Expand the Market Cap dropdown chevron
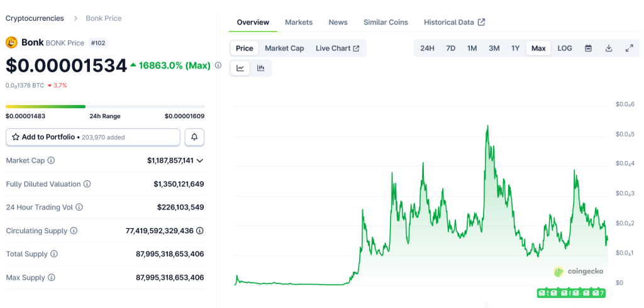Viewport: 644px width, 308px height. (x=199, y=160)
